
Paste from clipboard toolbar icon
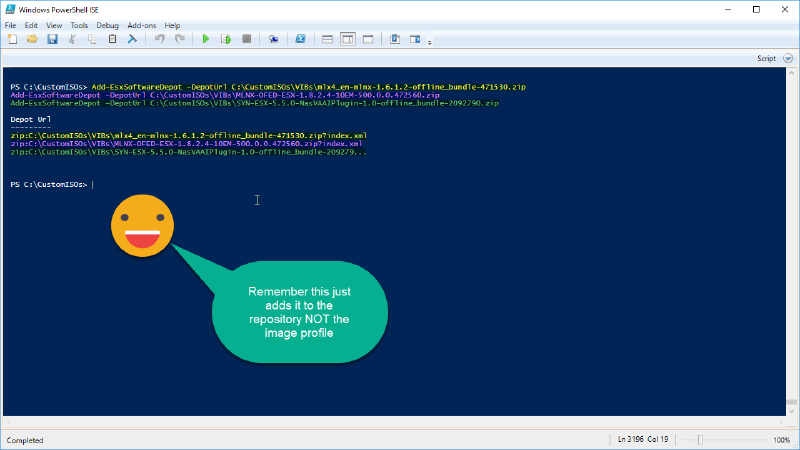pos(112,39)
